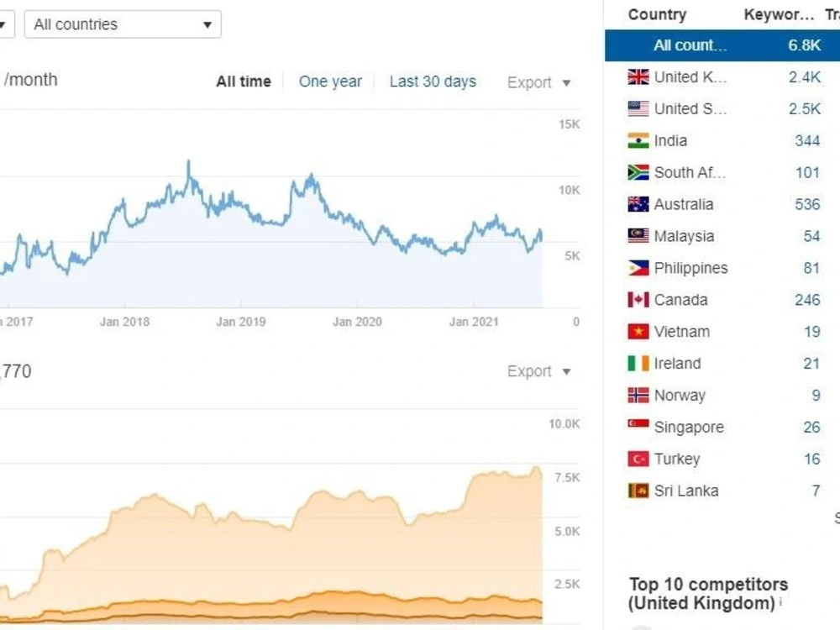Click the Norway flag icon
This screenshot has width=840, height=630.
coord(638,396)
